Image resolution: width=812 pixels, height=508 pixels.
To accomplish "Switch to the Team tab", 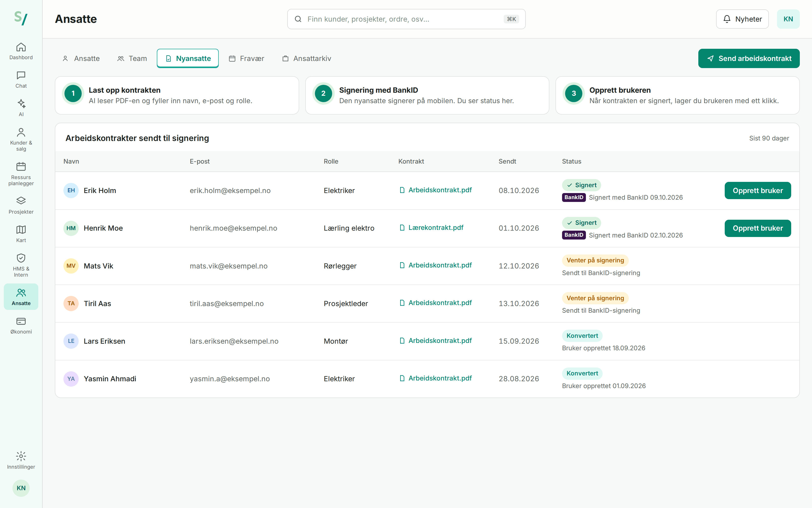I will click(132, 58).
